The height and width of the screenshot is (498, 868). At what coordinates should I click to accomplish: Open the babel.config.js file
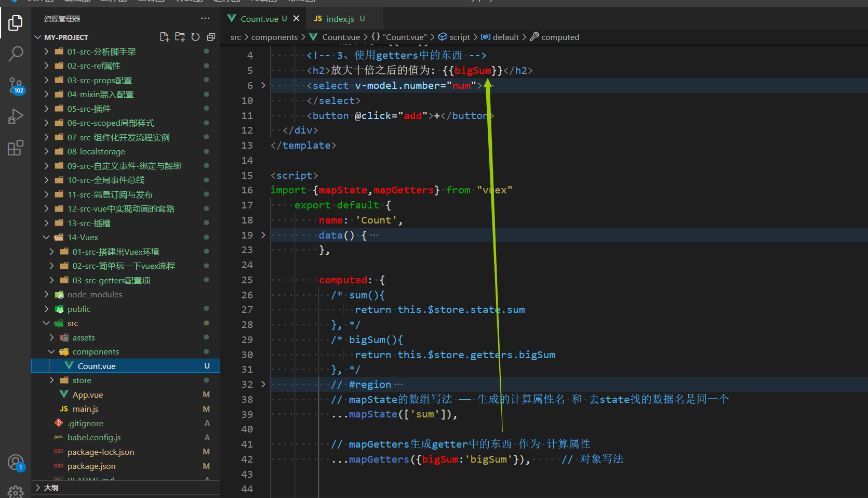pyautogui.click(x=126, y=437)
